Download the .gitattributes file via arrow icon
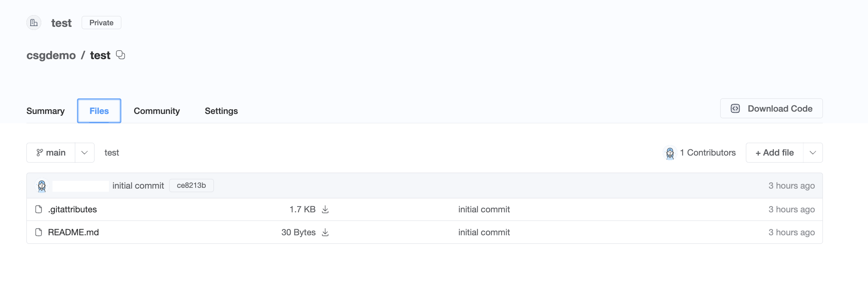 325,210
